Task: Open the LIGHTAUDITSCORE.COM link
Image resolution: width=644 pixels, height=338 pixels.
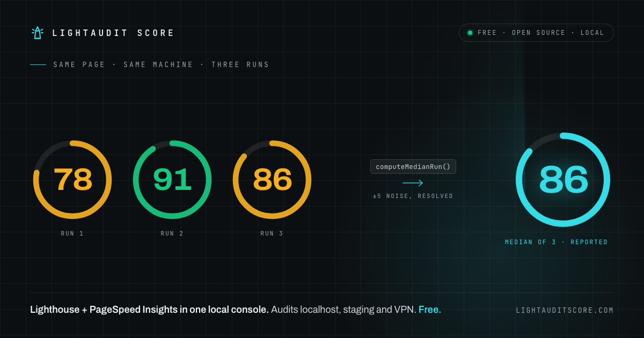Action: click(565, 310)
